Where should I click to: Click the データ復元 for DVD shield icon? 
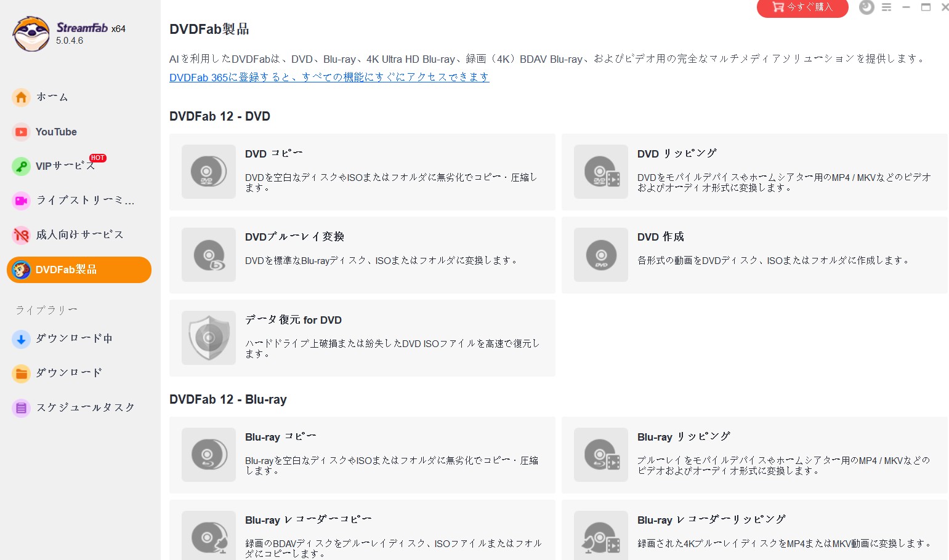(208, 338)
